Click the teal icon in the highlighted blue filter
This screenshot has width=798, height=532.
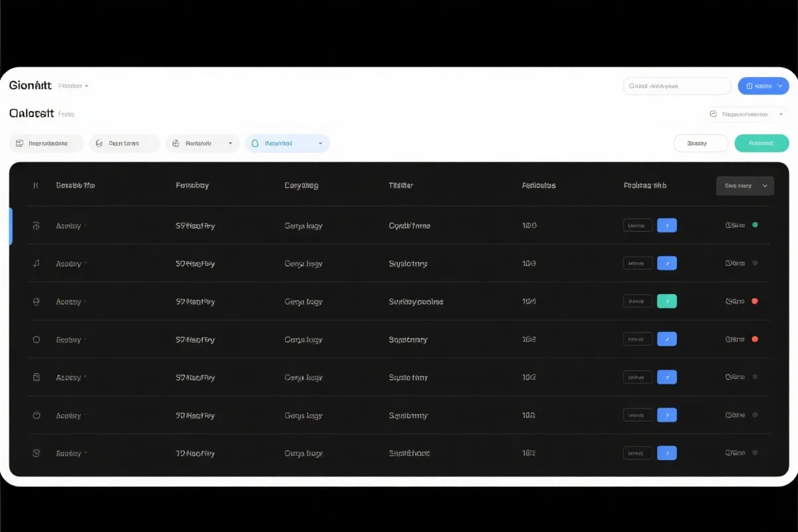(255, 143)
